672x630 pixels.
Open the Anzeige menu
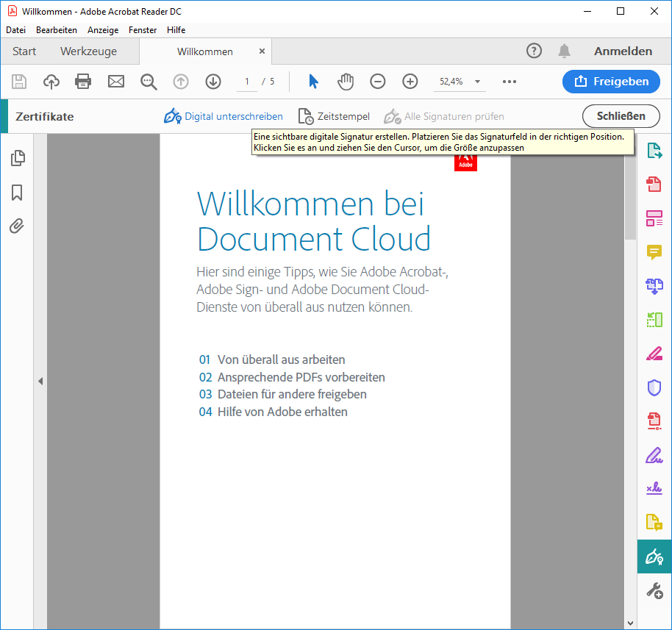coord(103,30)
